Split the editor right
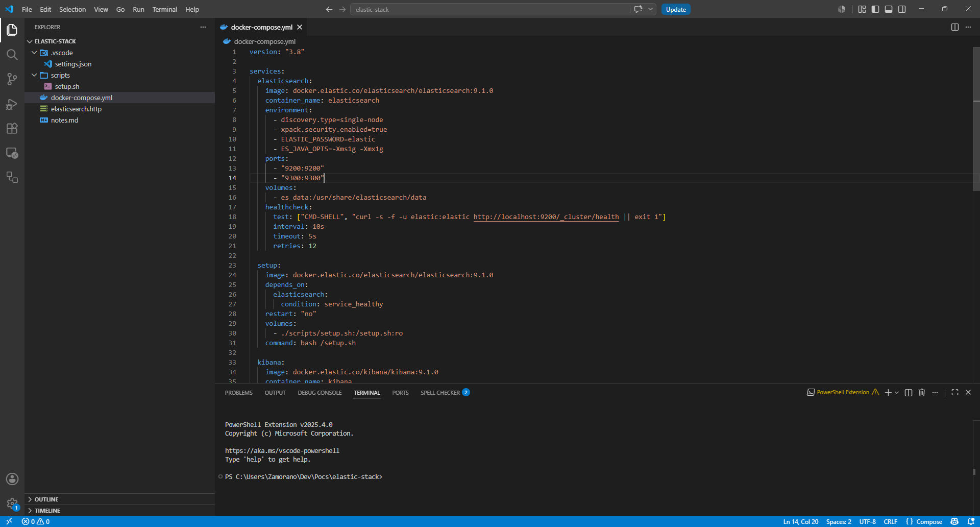This screenshot has width=980, height=527. point(955,27)
